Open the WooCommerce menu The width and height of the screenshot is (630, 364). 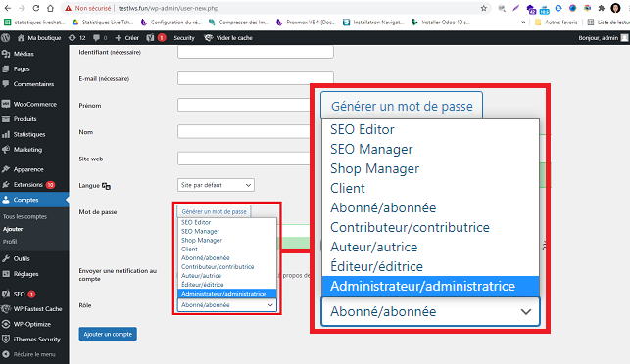[35, 104]
